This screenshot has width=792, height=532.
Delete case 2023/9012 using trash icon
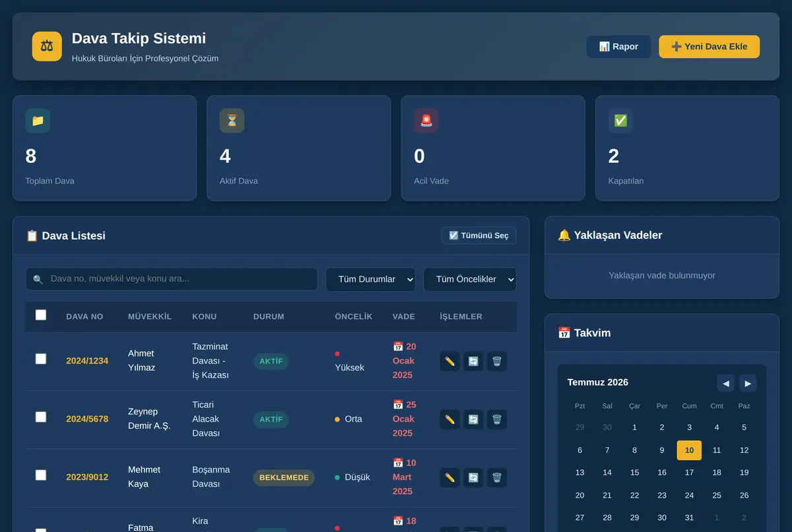tap(497, 477)
